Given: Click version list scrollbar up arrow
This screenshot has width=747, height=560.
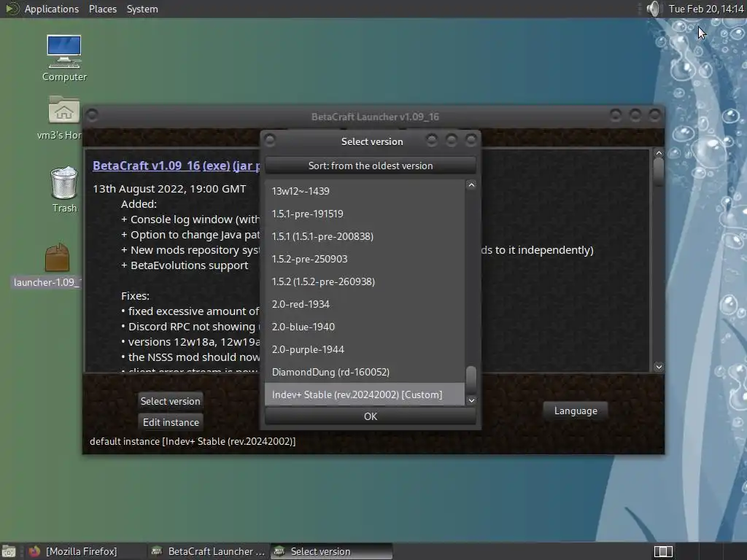Looking at the screenshot, I should [471, 185].
